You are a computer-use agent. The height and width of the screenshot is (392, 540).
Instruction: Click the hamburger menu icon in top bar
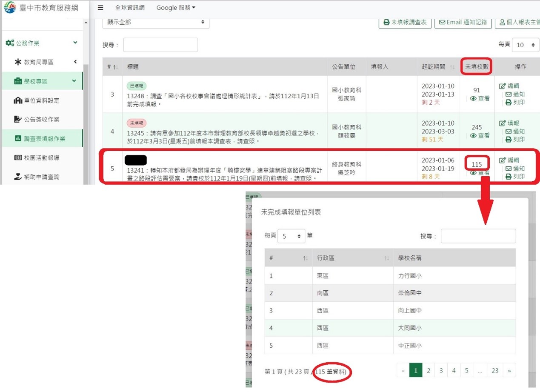(100, 8)
